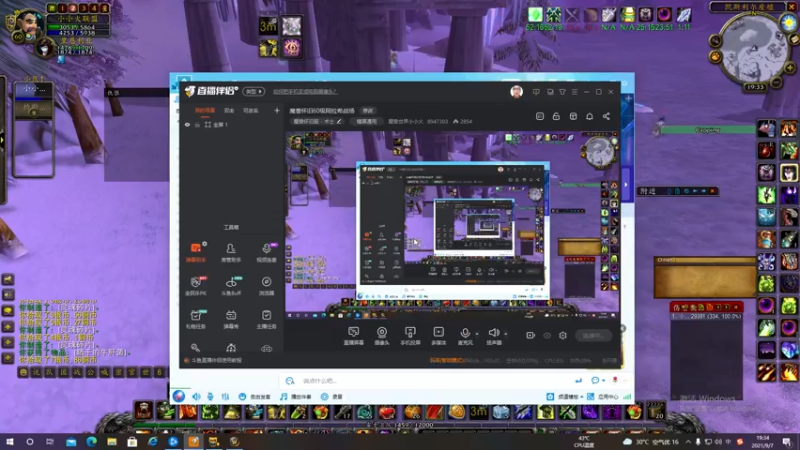The height and width of the screenshot is (450, 800).
Task: Click 播放伴奏 in the voice chat bar
Action: [x=296, y=396]
